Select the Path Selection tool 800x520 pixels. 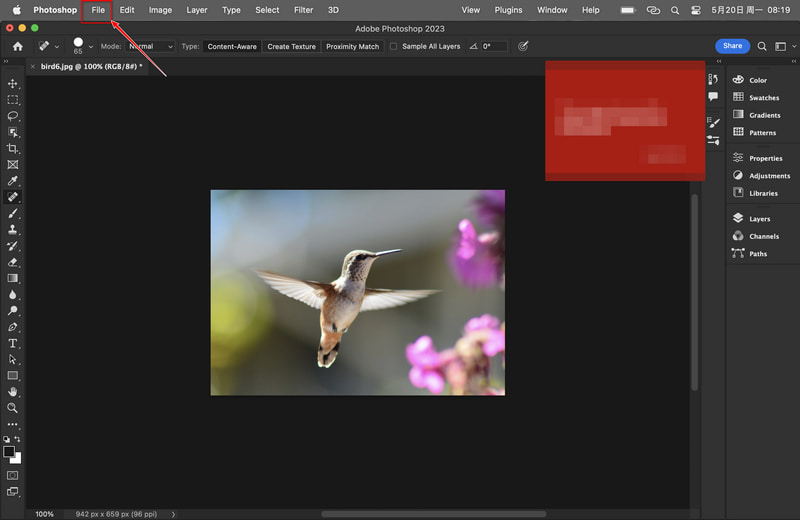pyautogui.click(x=12, y=359)
